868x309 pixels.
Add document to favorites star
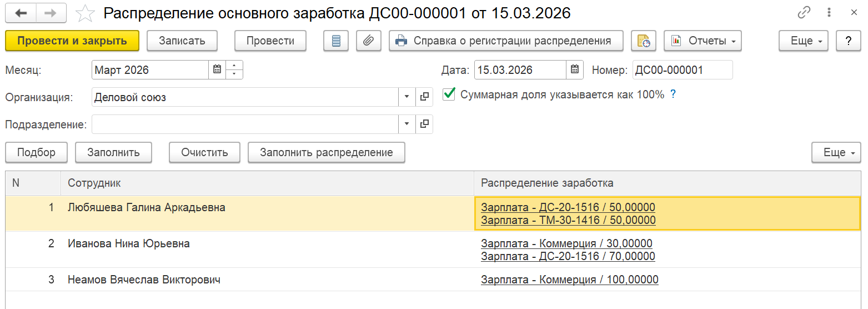85,13
